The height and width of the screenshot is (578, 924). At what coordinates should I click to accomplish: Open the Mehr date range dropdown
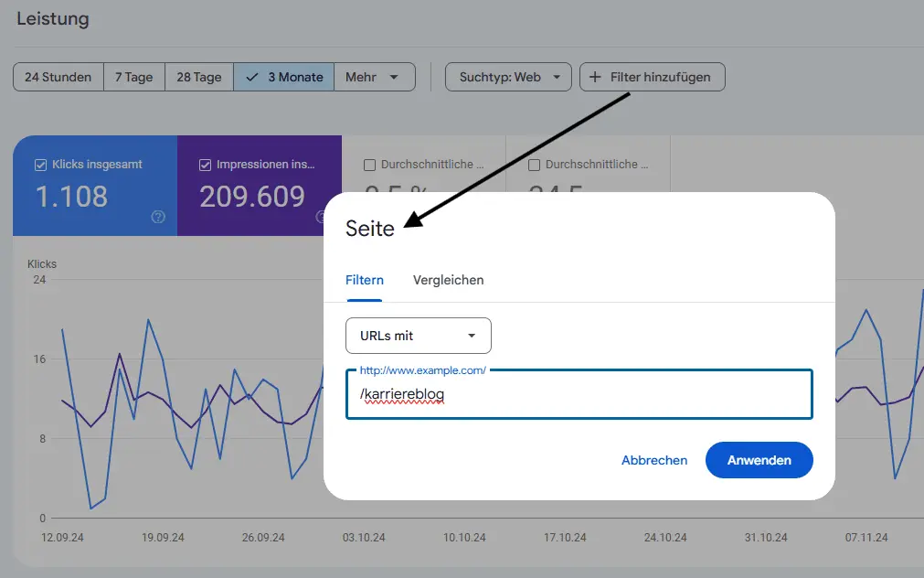(374, 78)
